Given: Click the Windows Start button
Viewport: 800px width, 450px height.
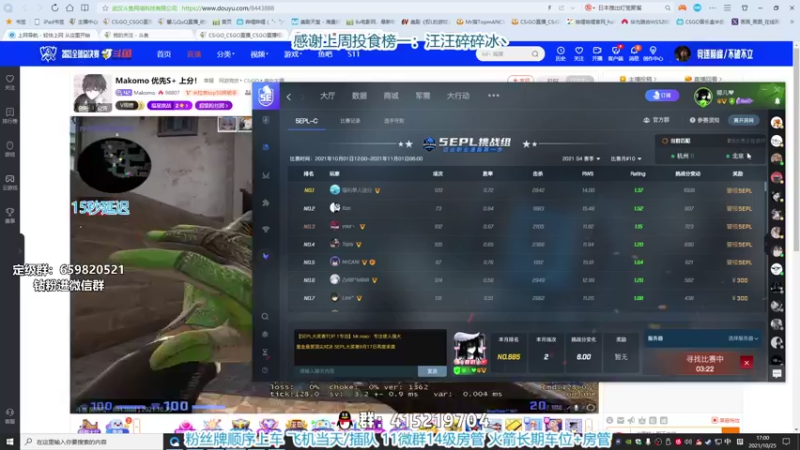Looking at the screenshot, I should [x=10, y=441].
